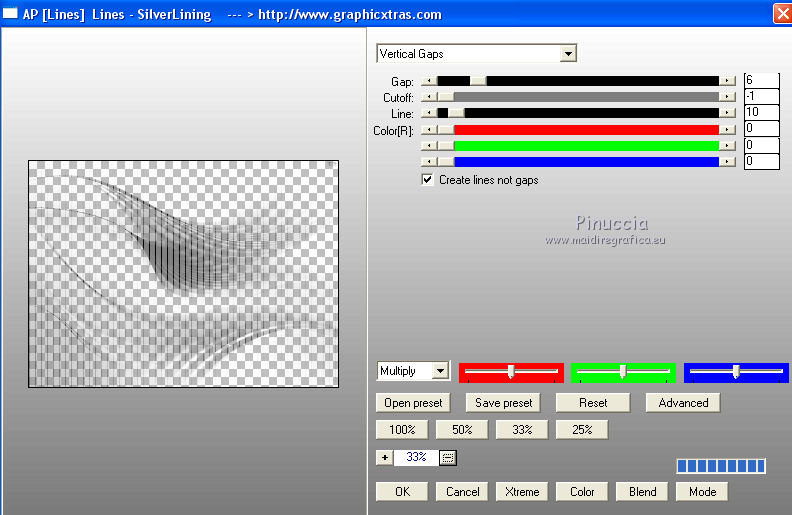The image size is (792, 515).
Task: Click the Blend button
Action: pyautogui.click(x=642, y=492)
